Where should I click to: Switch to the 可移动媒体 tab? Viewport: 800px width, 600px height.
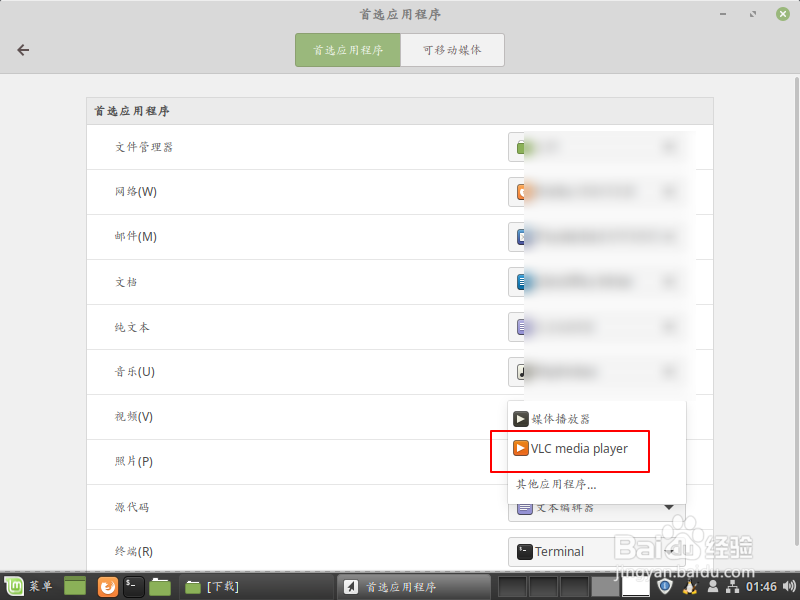[453, 50]
